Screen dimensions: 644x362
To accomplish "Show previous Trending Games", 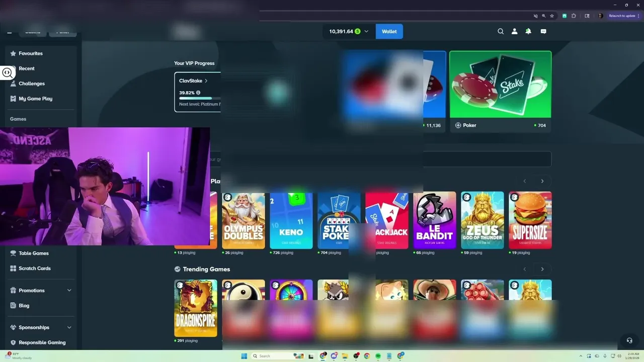I will [x=525, y=269].
